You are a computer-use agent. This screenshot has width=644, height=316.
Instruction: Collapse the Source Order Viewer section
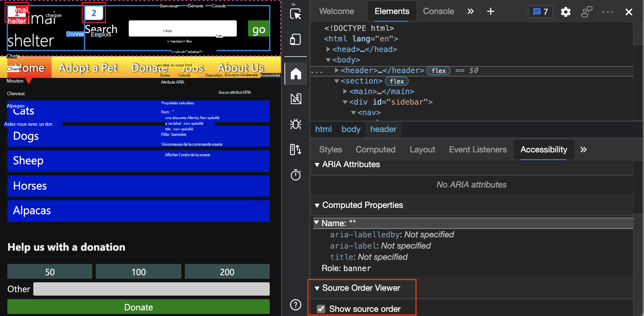[x=317, y=288]
